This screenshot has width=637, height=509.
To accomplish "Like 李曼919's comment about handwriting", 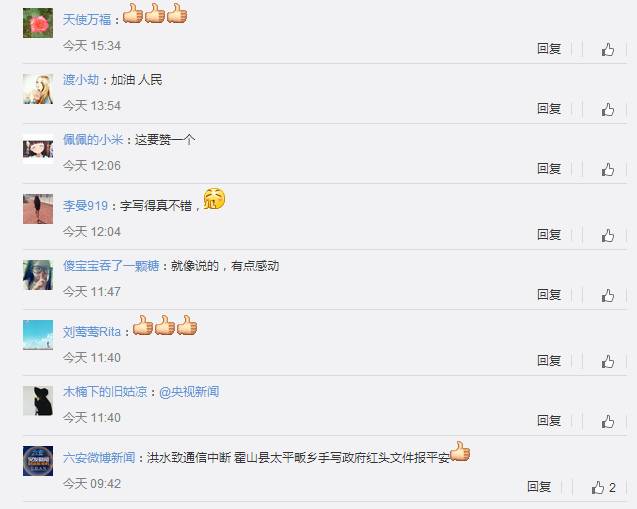I will click(x=608, y=235).
